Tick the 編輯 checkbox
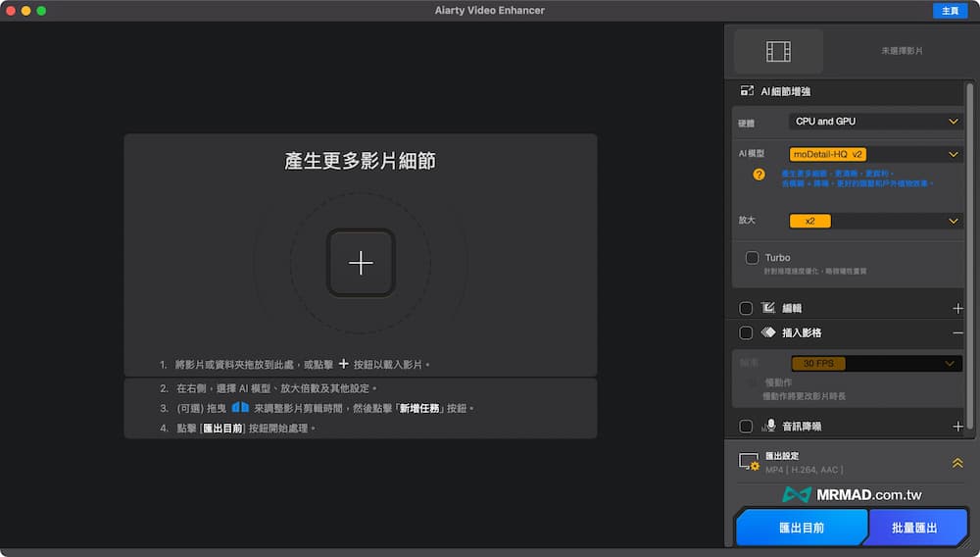This screenshot has width=980, height=557. pyautogui.click(x=746, y=308)
